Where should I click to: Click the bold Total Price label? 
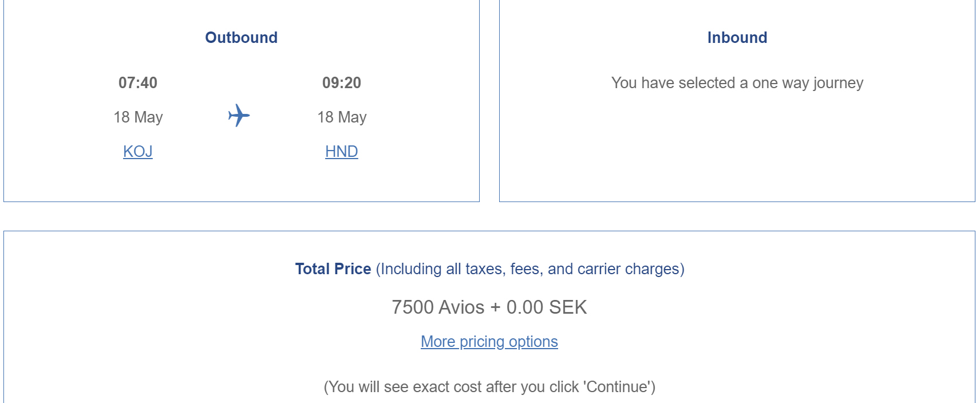point(333,269)
